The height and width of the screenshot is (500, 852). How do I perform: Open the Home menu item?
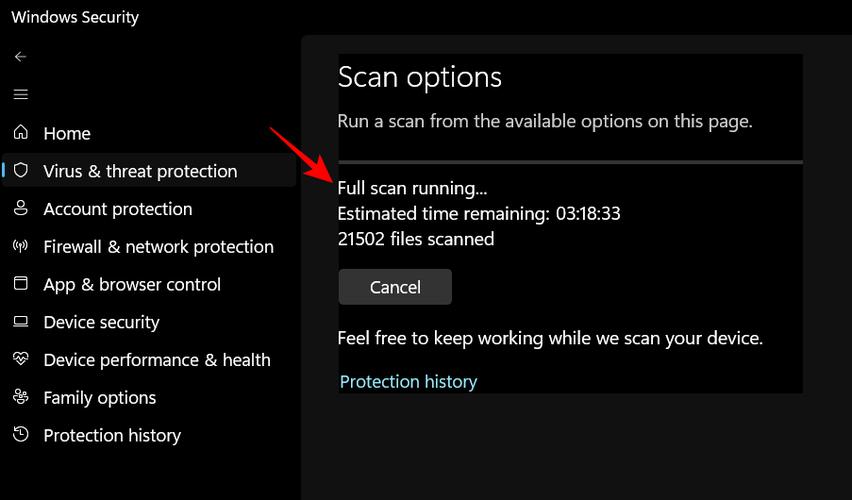coord(67,133)
